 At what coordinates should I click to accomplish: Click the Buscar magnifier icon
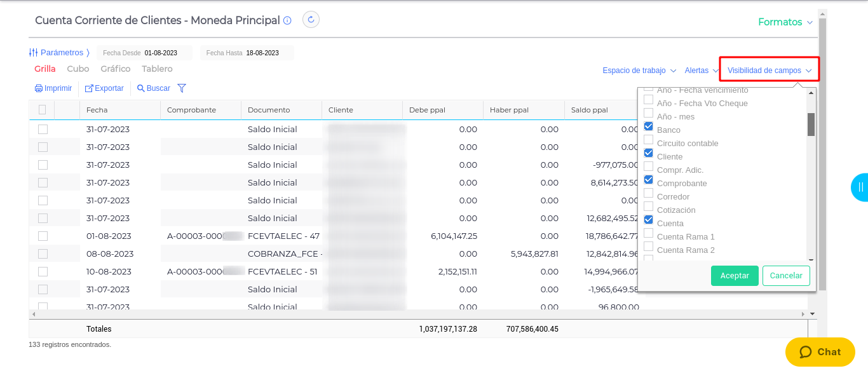coord(141,88)
